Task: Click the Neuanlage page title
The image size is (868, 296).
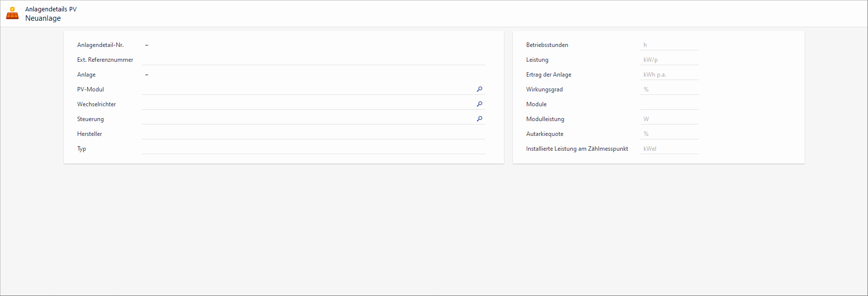Action: point(43,18)
